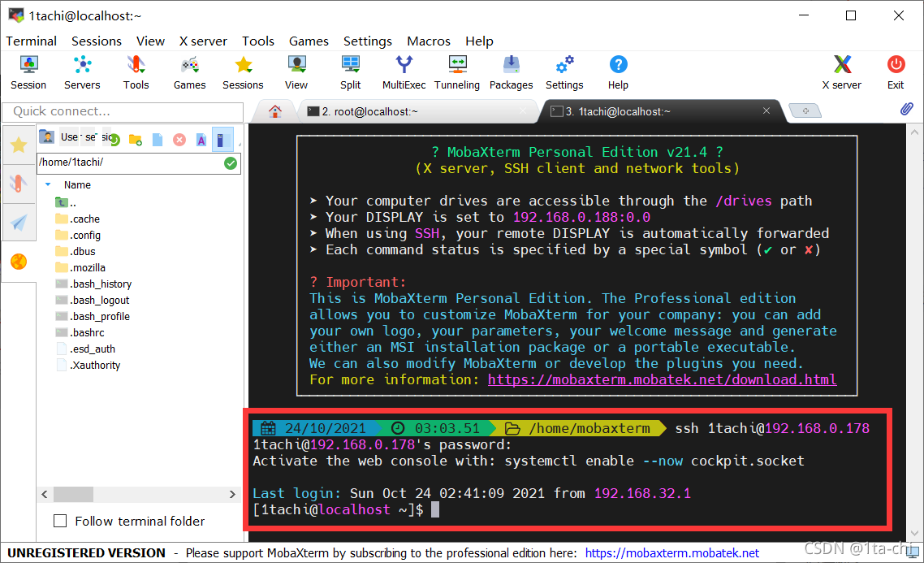Click the file list scroll right arrow
Image resolution: width=924 pixels, height=563 pixels.
(232, 494)
